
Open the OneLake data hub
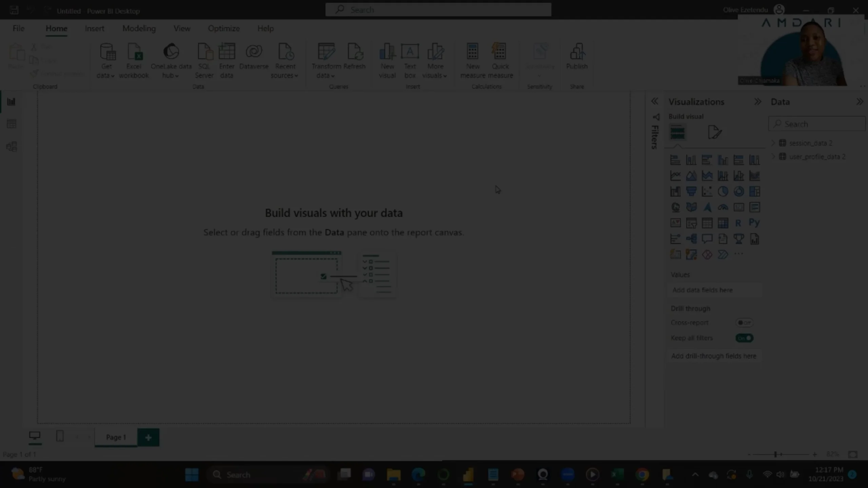(171, 61)
